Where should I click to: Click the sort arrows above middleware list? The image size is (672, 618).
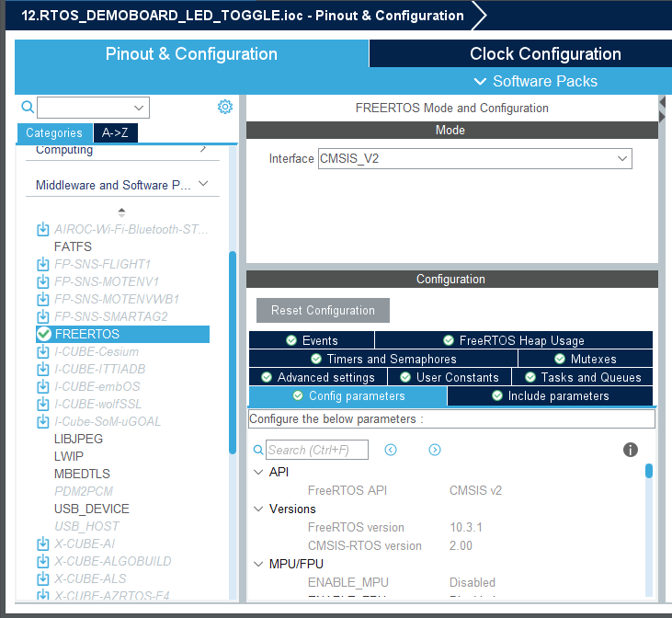121,212
